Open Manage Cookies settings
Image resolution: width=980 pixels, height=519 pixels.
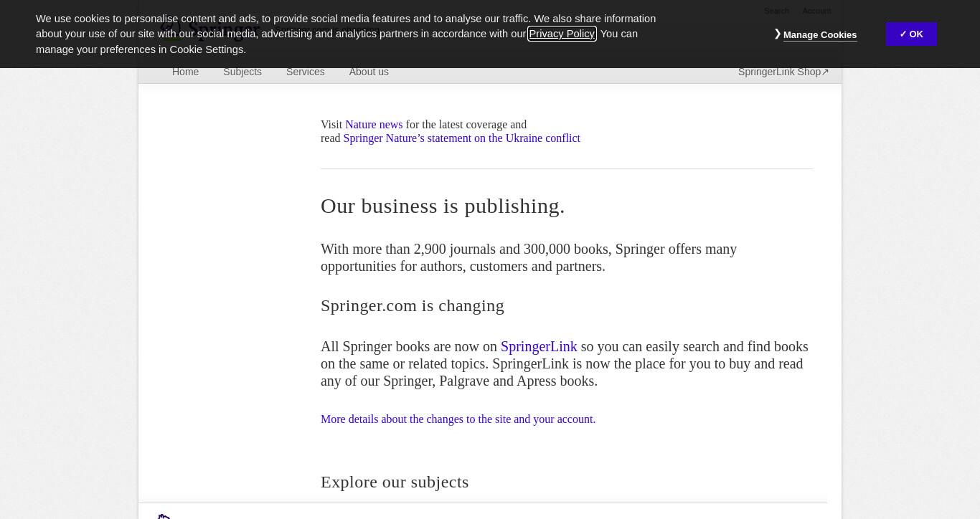click(819, 34)
